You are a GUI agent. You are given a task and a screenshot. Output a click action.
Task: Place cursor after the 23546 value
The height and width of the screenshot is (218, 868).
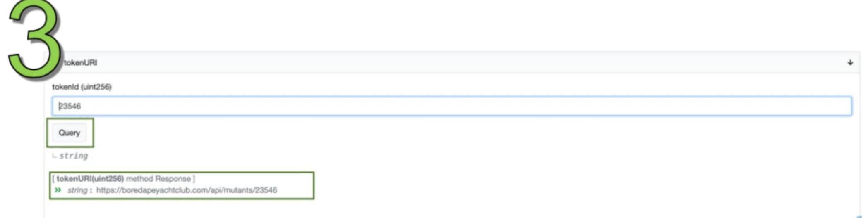click(82, 106)
